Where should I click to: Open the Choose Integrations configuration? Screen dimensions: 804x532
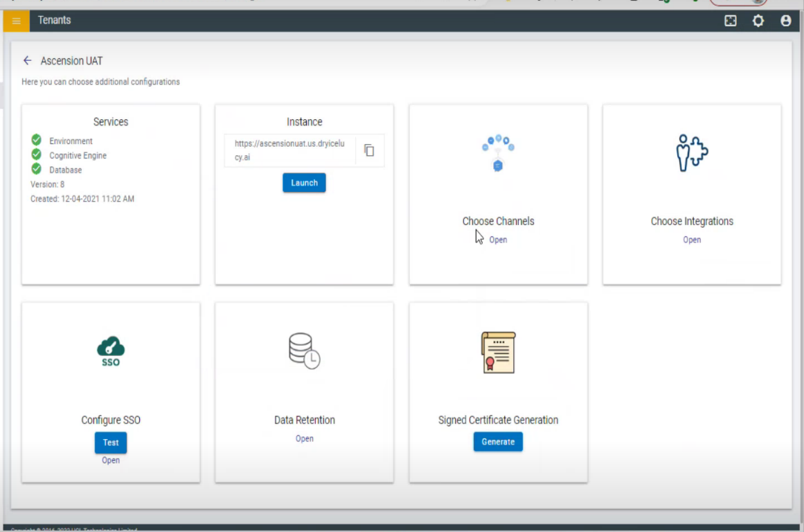pyautogui.click(x=692, y=240)
